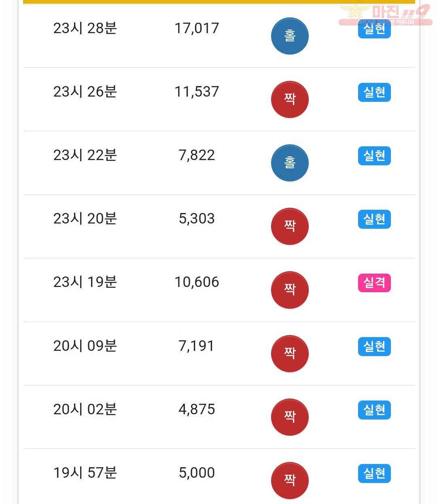Select the 실현 badge in 23시 26분 row
This screenshot has height=504, width=437.
pos(374,92)
